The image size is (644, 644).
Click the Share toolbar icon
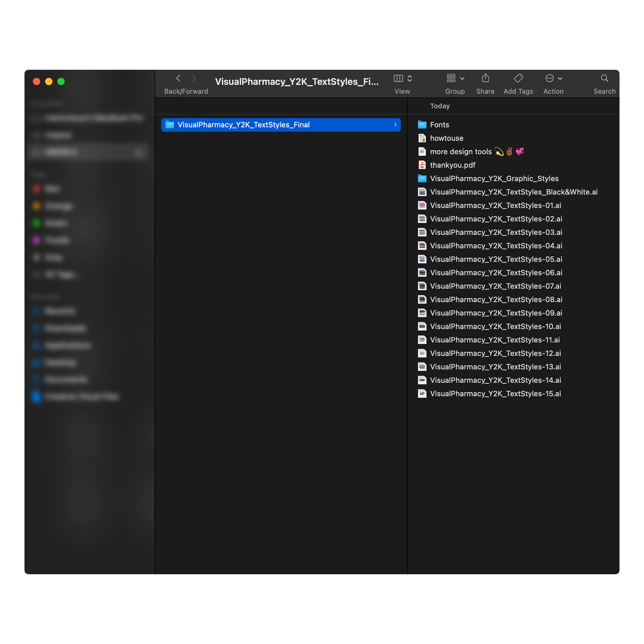(x=485, y=78)
